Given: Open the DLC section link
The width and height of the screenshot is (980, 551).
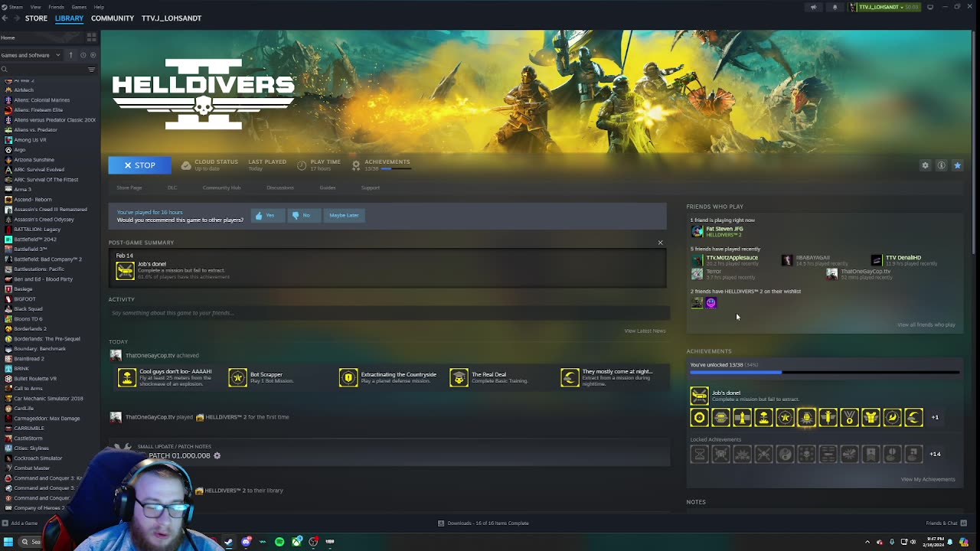Looking at the screenshot, I should coord(172,187).
